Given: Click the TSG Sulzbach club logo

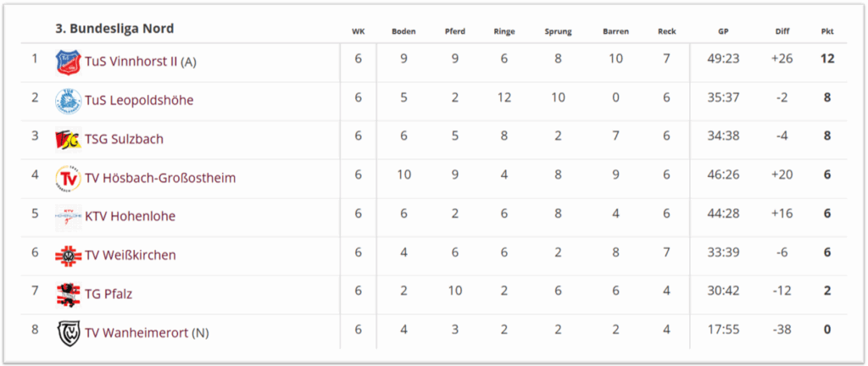Looking at the screenshot, I should pyautogui.click(x=68, y=139).
